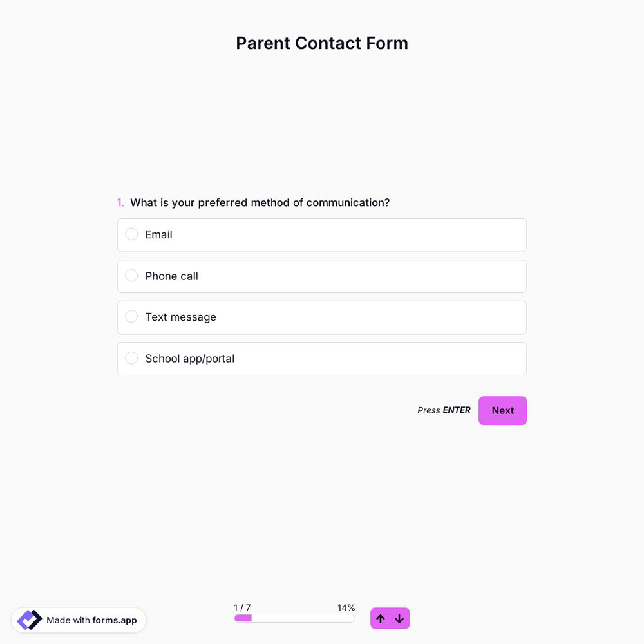Select the School app/portal radio button
This screenshot has width=644, height=644.
point(131,358)
